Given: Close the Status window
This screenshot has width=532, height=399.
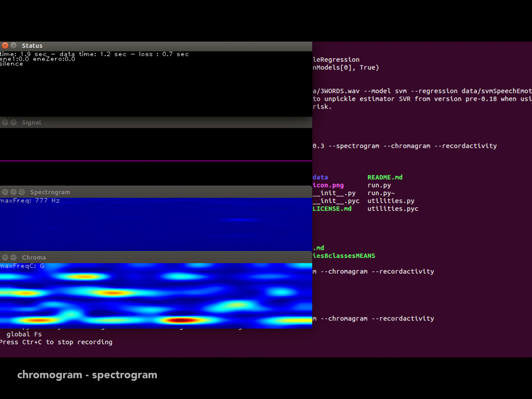Looking at the screenshot, I should [5, 46].
